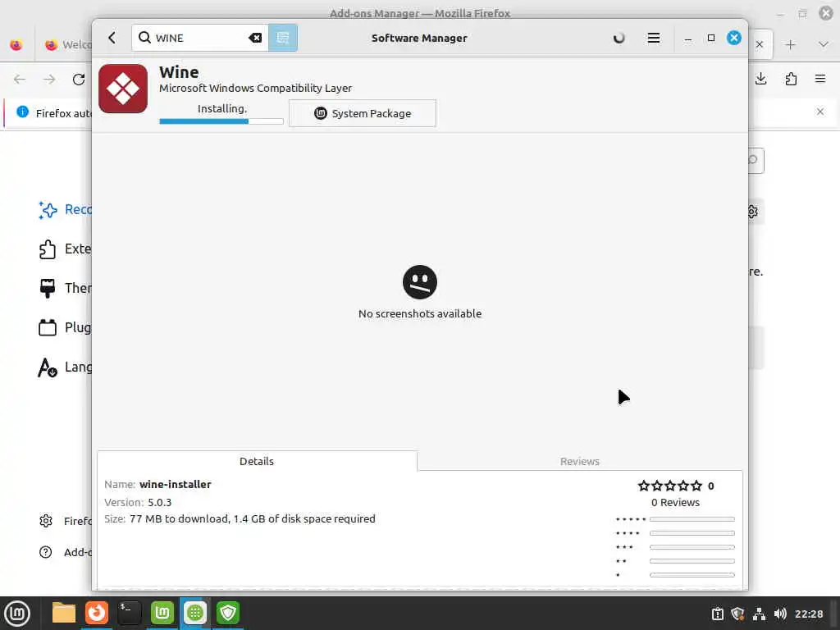The height and width of the screenshot is (630, 840).
Task: Switch to Firefox in the taskbar
Action: click(97, 613)
